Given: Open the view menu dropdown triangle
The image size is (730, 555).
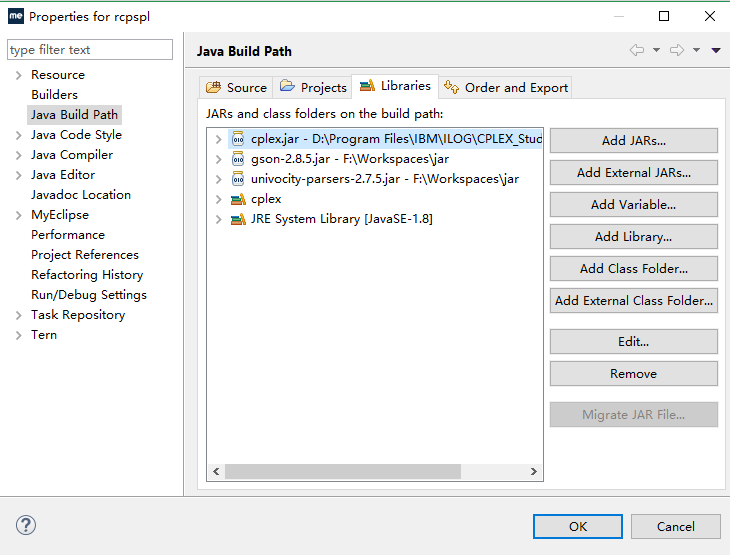Looking at the screenshot, I should point(716,51).
